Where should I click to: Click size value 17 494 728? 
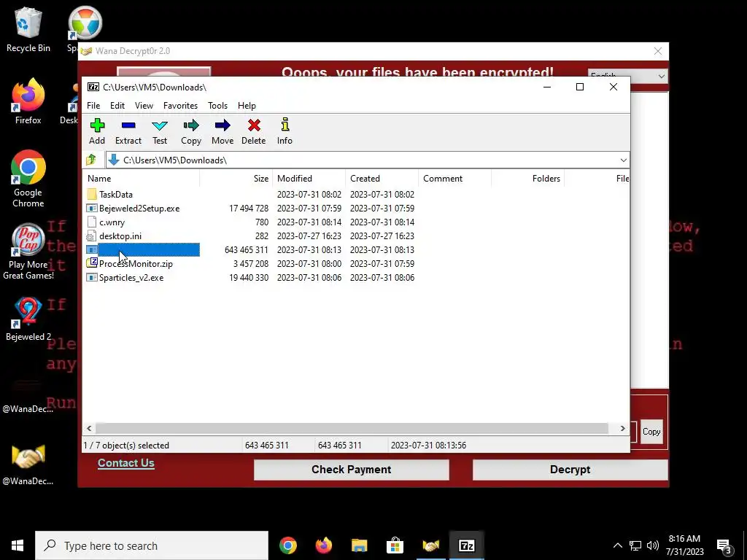pos(249,208)
